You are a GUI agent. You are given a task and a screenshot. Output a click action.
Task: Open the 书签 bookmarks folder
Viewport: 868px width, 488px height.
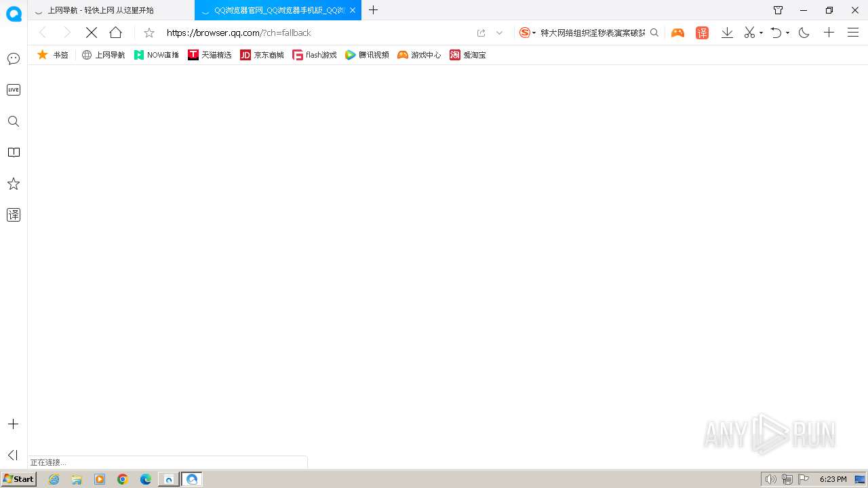click(x=53, y=55)
